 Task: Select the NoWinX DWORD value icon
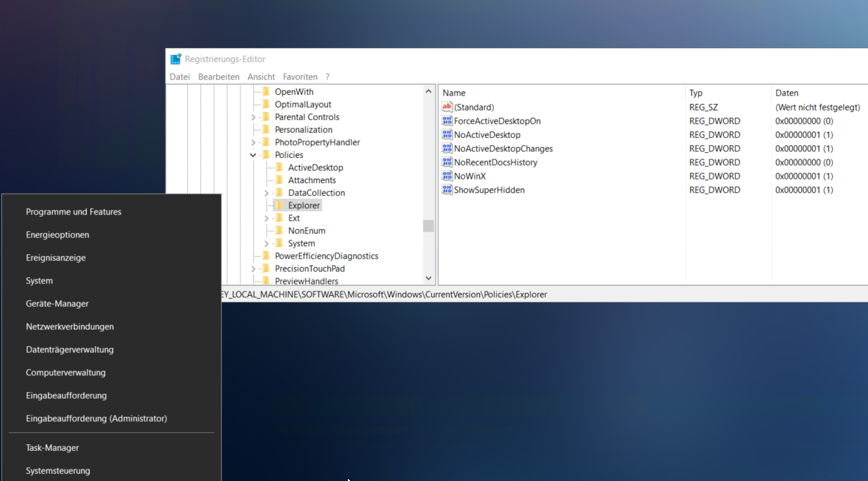[x=447, y=176]
